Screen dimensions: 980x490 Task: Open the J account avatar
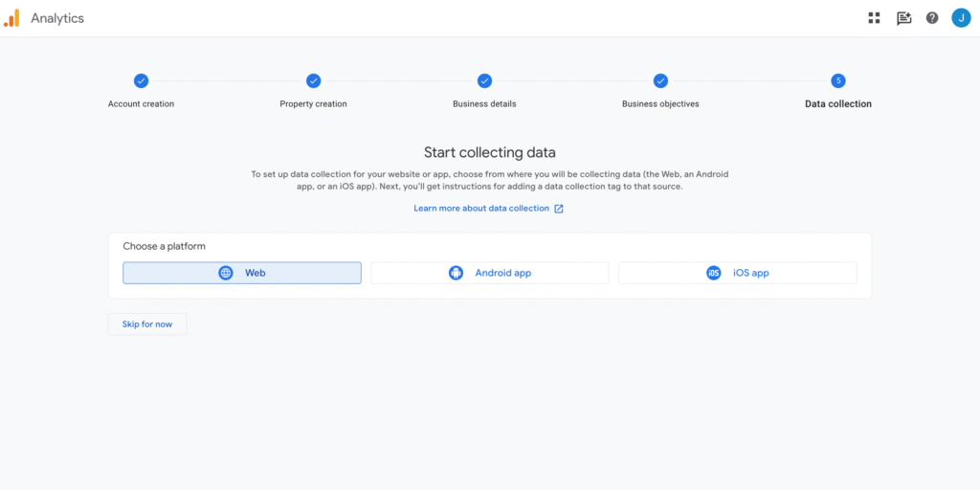click(x=961, y=18)
